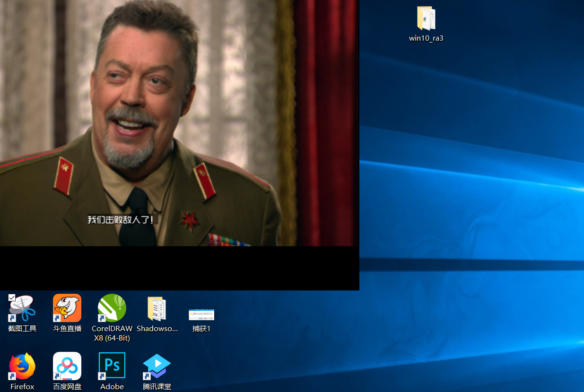Image resolution: width=584 pixels, height=392 pixels.
Task: Select the 截图工具 Snipping Tool shortcut
Action: point(22,308)
